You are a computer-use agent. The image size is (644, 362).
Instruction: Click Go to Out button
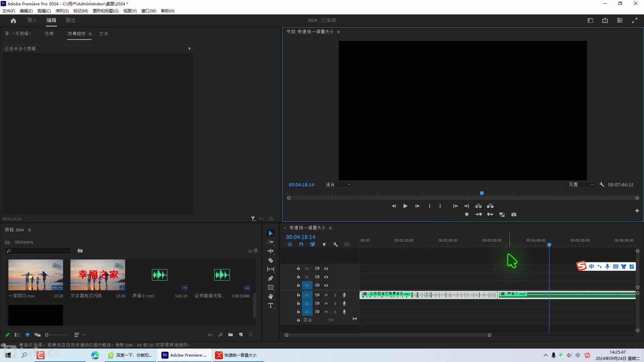[467, 206]
